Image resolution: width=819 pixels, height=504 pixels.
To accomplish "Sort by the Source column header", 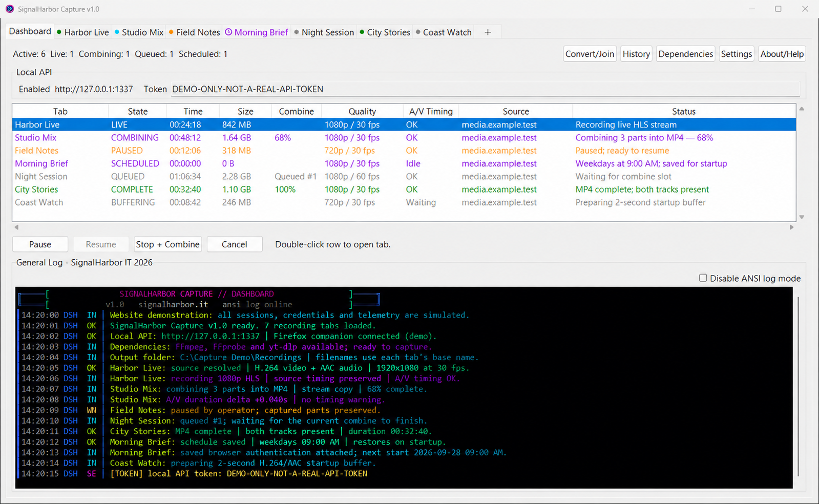I will (516, 111).
